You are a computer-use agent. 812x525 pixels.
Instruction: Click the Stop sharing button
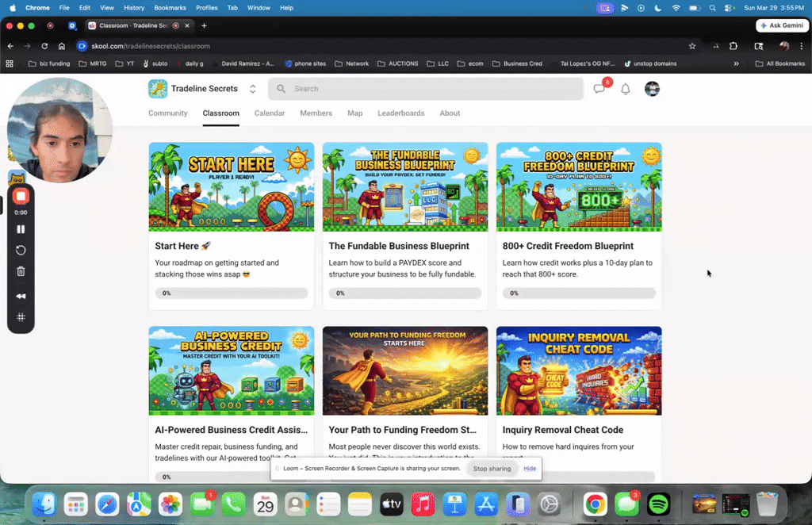(492, 469)
